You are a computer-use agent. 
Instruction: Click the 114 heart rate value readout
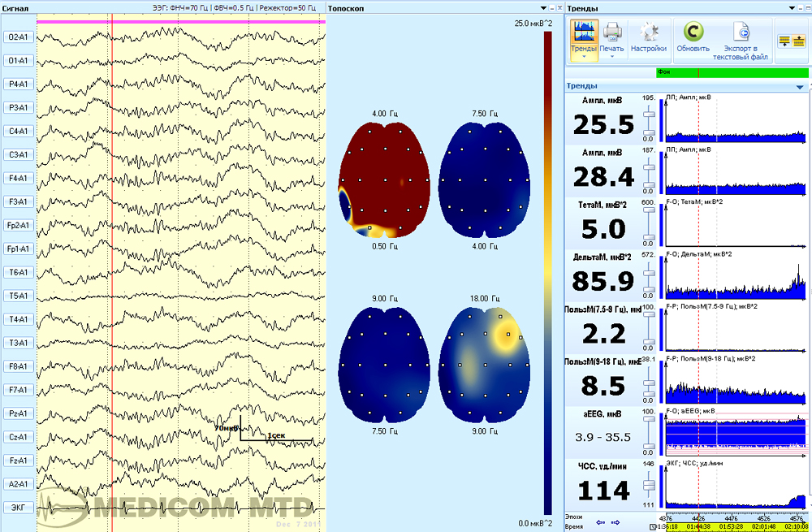pyautogui.click(x=603, y=491)
